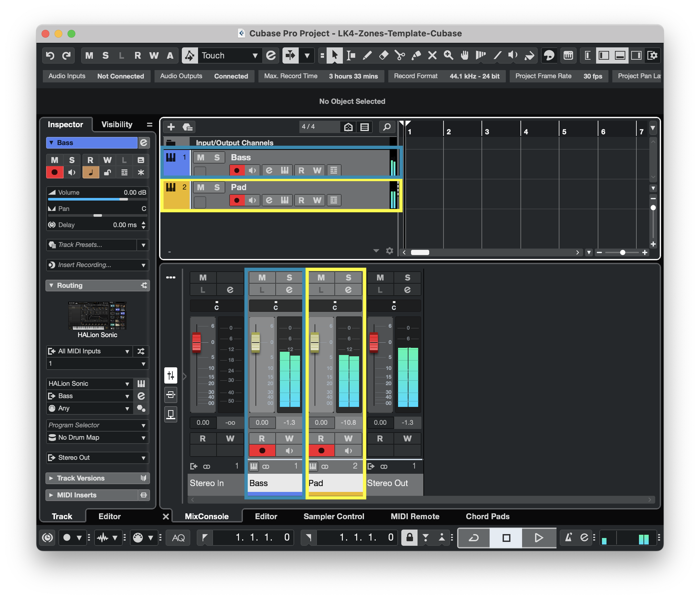The height and width of the screenshot is (599, 700).
Task: Enable Write automation on Pad mixer channel
Action: 348,438
